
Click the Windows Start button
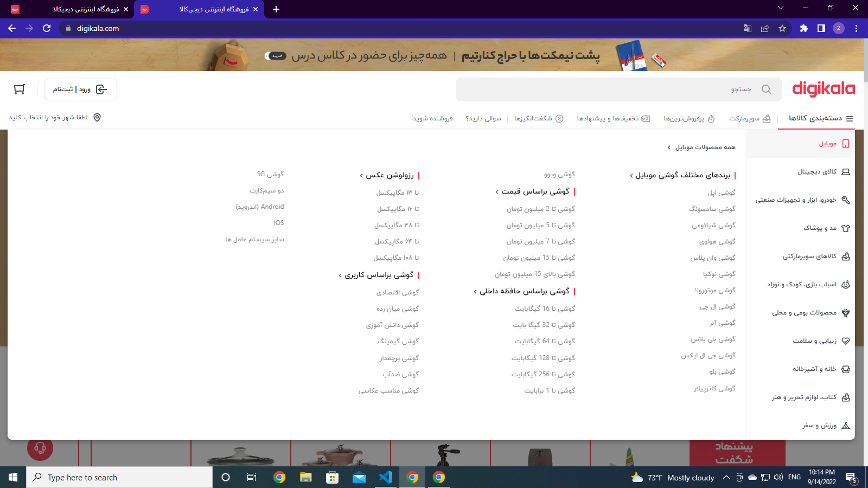point(13,477)
